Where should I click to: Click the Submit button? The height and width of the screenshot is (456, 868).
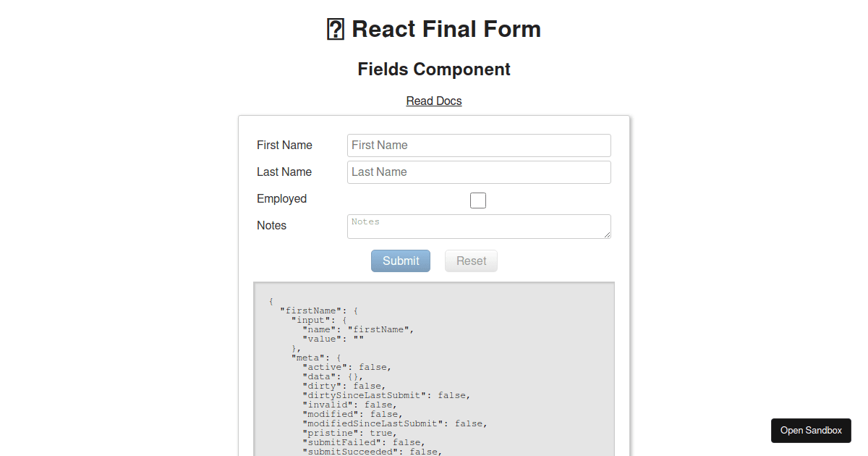click(400, 261)
